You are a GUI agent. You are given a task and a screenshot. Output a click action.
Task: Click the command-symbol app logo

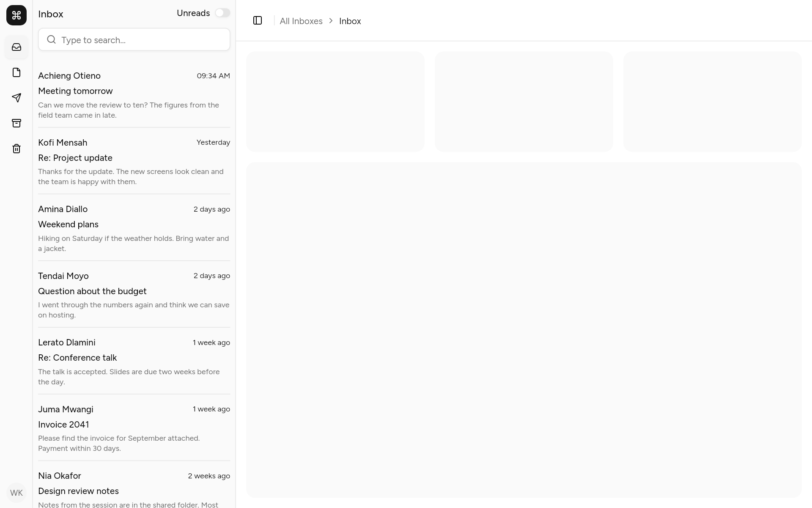point(16,15)
